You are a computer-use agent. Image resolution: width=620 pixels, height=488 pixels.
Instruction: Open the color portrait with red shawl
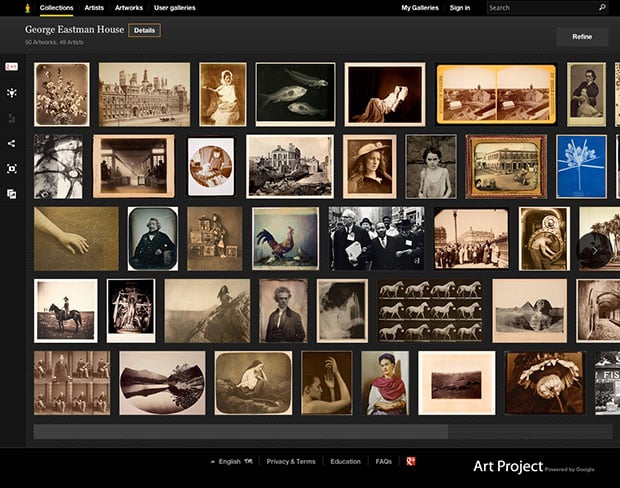(x=385, y=383)
